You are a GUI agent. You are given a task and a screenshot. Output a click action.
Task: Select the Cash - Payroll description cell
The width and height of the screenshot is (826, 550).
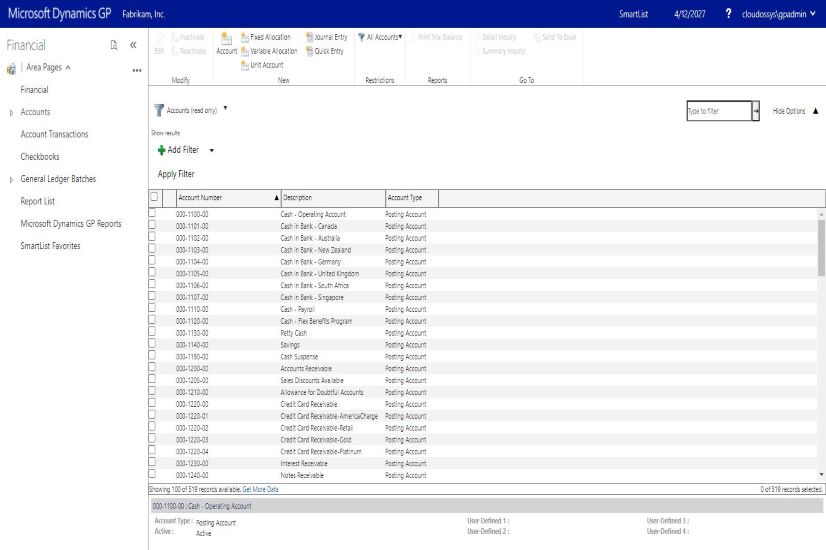[x=298, y=309]
